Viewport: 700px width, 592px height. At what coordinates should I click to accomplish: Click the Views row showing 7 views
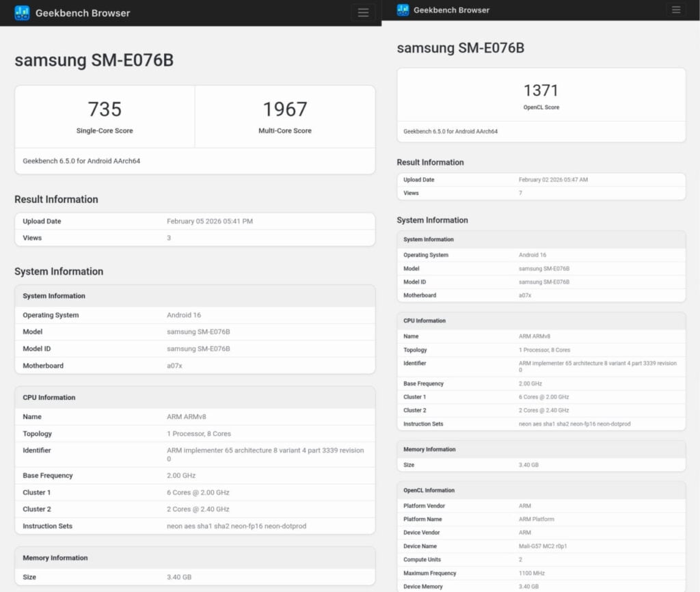pos(541,193)
